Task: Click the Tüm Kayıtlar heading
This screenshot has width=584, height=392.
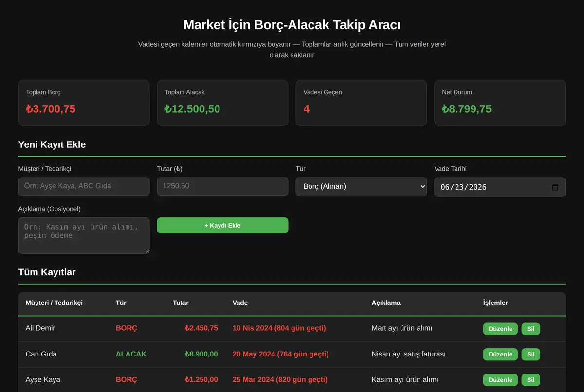Action: 47,272
